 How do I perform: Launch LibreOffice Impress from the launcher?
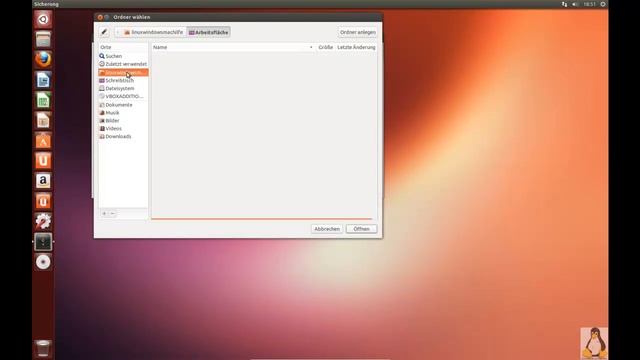(43, 120)
